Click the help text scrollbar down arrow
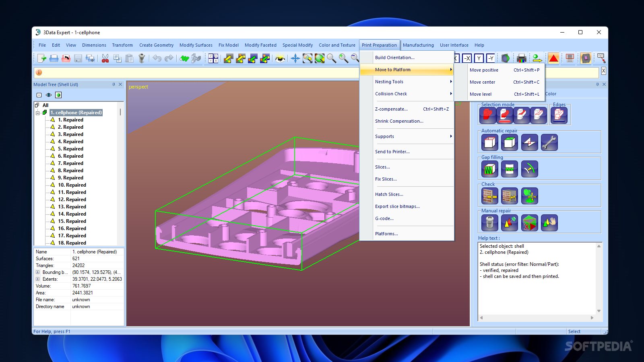This screenshot has height=362, width=644. [599, 311]
